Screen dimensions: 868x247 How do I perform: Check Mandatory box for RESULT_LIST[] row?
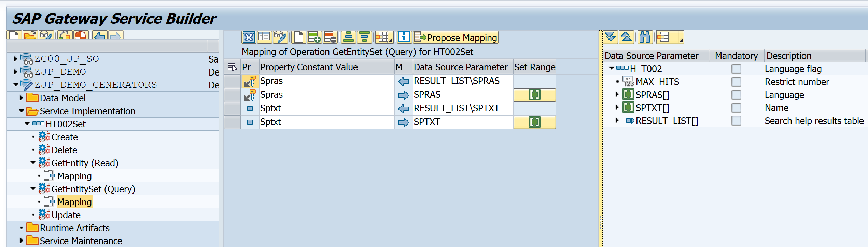[x=736, y=121]
